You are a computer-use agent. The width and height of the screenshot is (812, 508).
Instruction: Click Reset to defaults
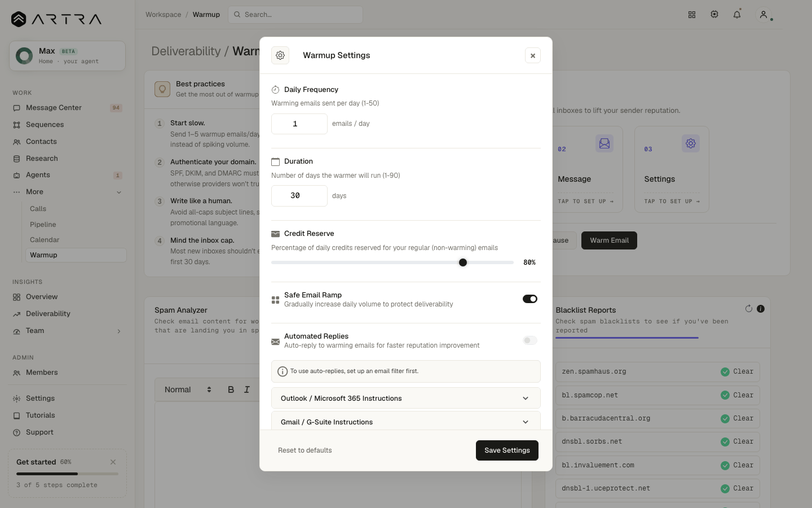305,450
